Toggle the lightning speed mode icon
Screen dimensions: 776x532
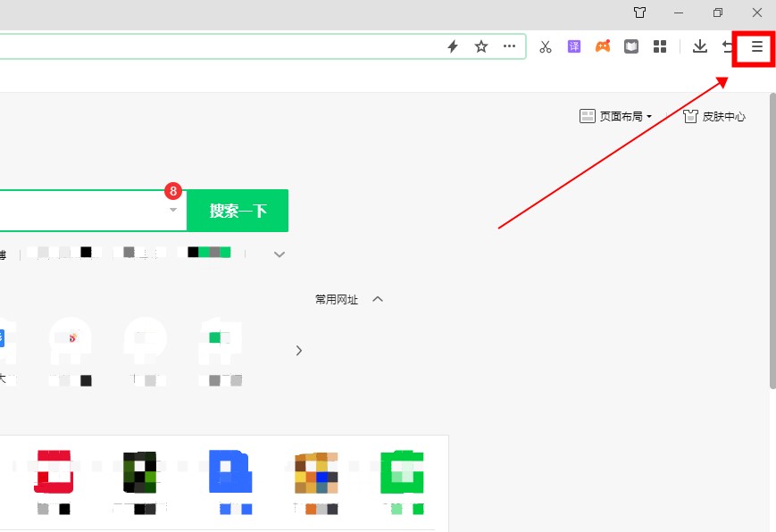(453, 46)
